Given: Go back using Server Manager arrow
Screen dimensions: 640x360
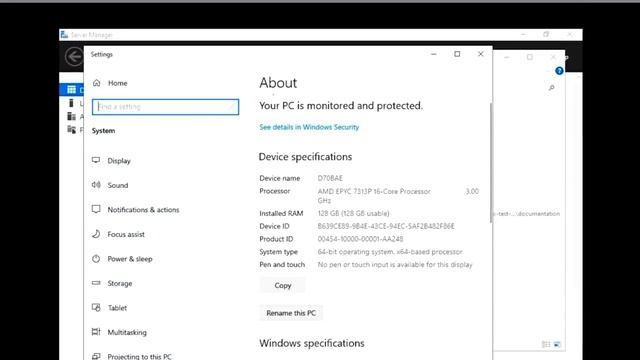Looking at the screenshot, I should [x=74, y=56].
